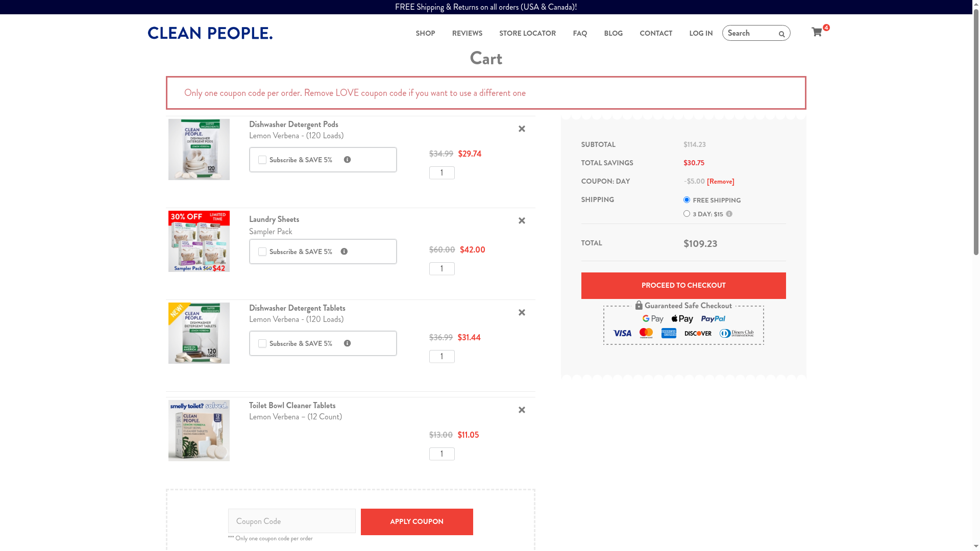Click the Apple Pay logo
This screenshot has height=551, width=980.
[682, 319]
